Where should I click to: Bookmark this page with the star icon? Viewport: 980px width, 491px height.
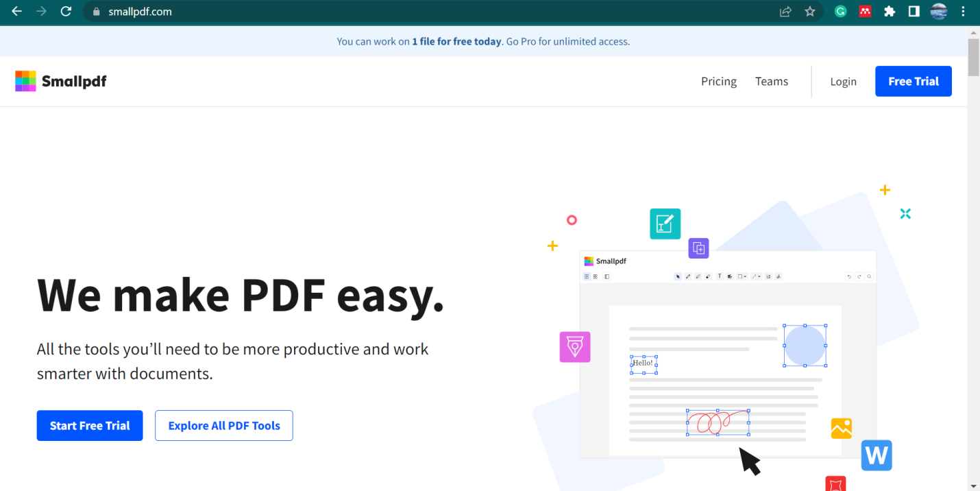click(810, 12)
